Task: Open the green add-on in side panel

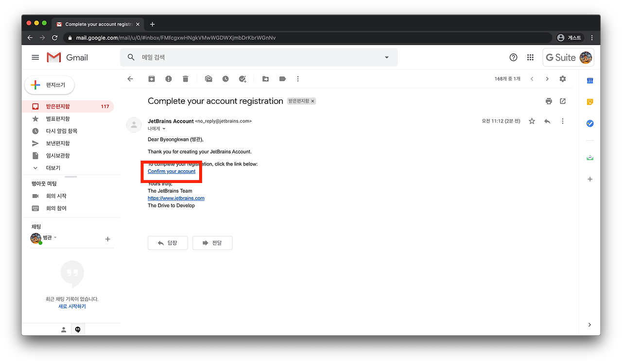Action: (x=590, y=157)
